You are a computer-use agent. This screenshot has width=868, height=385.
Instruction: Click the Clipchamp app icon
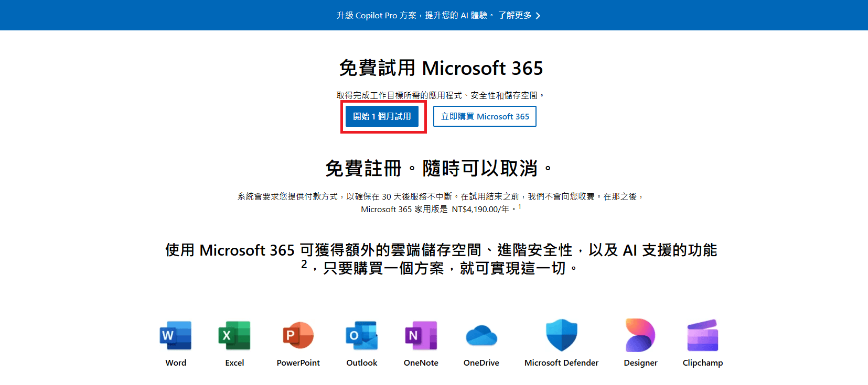(703, 335)
